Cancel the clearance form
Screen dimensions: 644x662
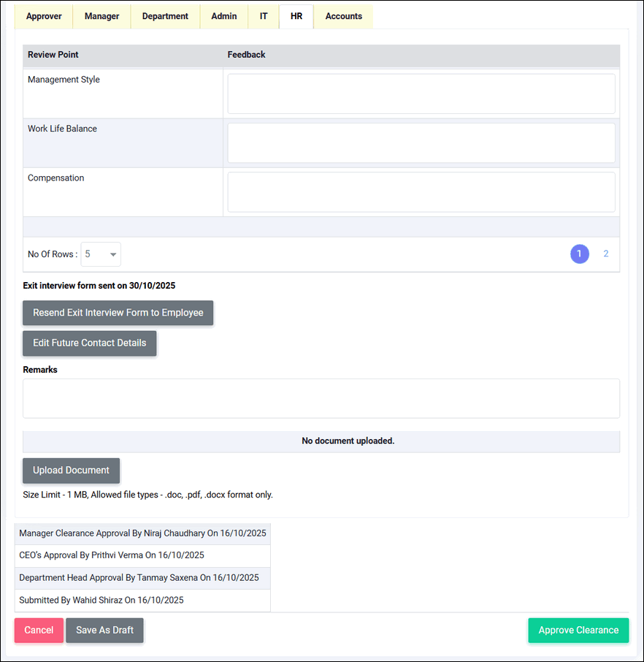[x=39, y=631]
